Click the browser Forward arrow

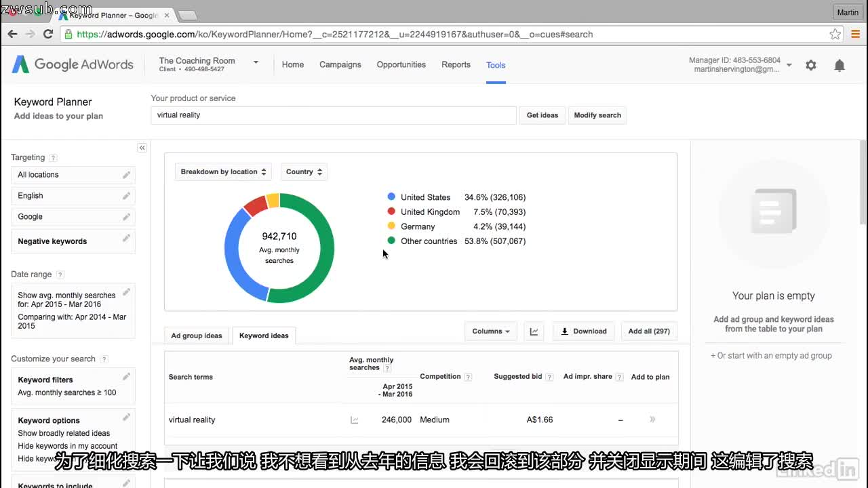30,34
